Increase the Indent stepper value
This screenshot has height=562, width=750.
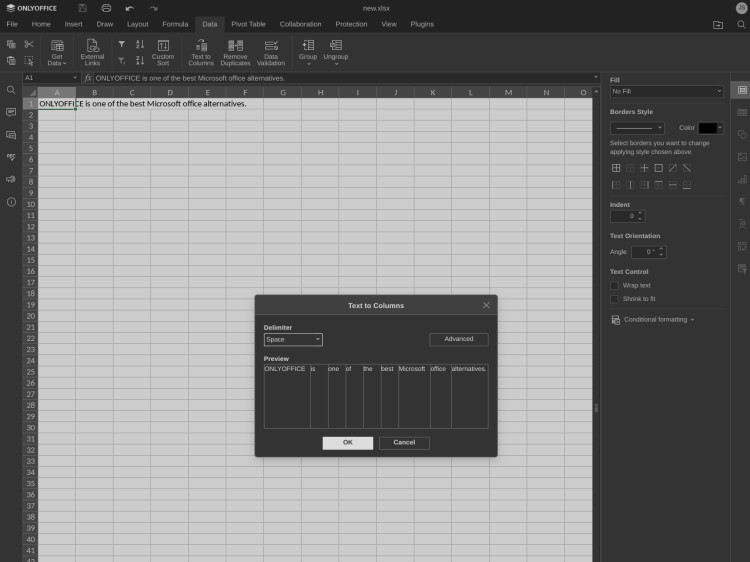[x=640, y=213]
